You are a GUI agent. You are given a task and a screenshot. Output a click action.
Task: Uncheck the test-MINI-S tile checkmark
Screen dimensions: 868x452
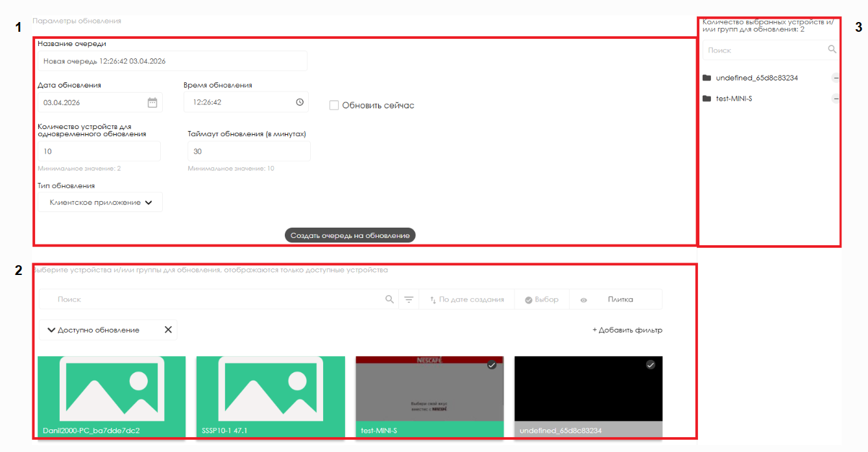[x=492, y=365]
